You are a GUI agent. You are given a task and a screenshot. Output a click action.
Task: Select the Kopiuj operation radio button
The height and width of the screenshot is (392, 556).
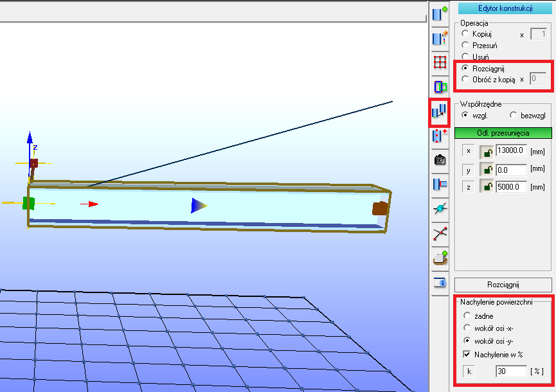tap(465, 33)
